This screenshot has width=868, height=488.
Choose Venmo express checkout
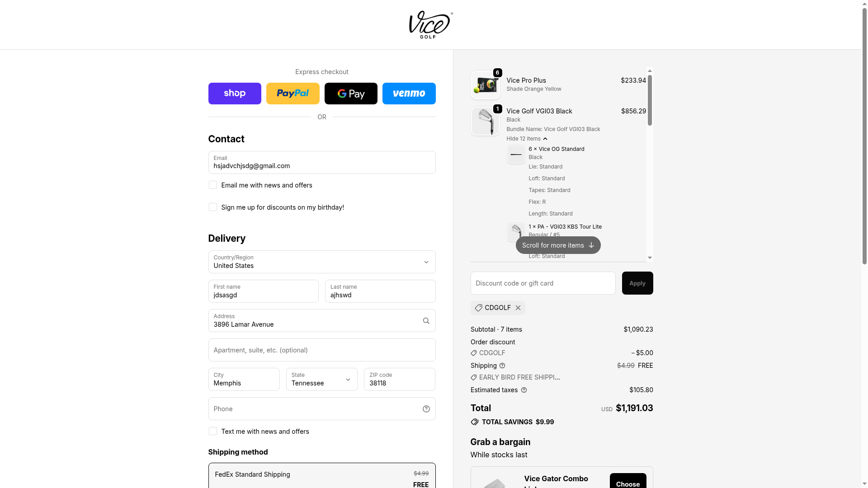coord(409,94)
